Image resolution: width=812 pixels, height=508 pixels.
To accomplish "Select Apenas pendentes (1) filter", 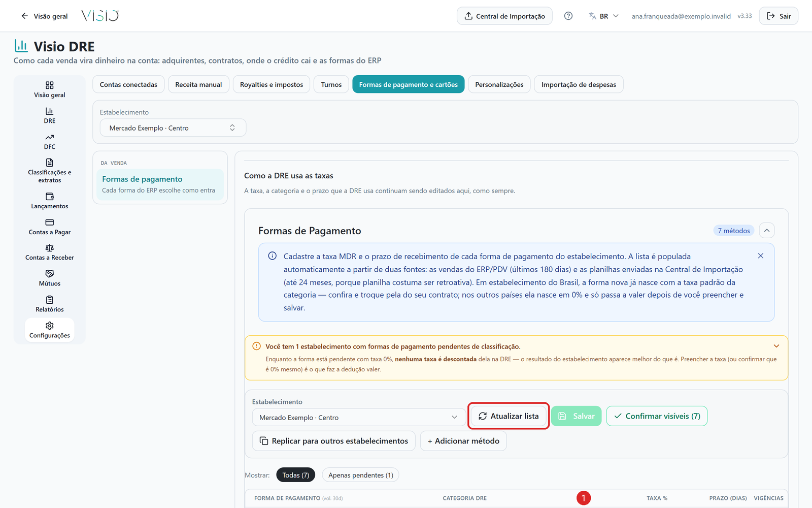I will [361, 475].
